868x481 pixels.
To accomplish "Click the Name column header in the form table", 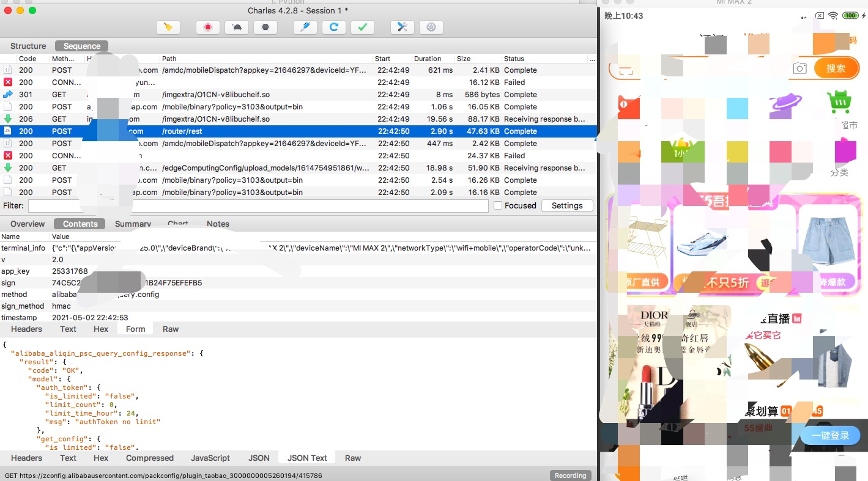I will (x=24, y=237).
